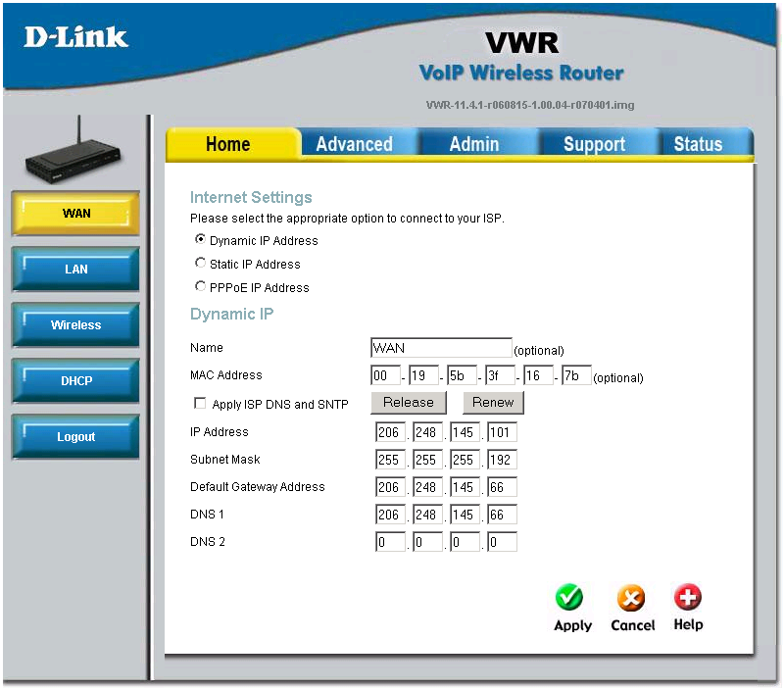Screen dimensions: 784x689
Task: Click the red Help plus icon
Action: coord(688,597)
